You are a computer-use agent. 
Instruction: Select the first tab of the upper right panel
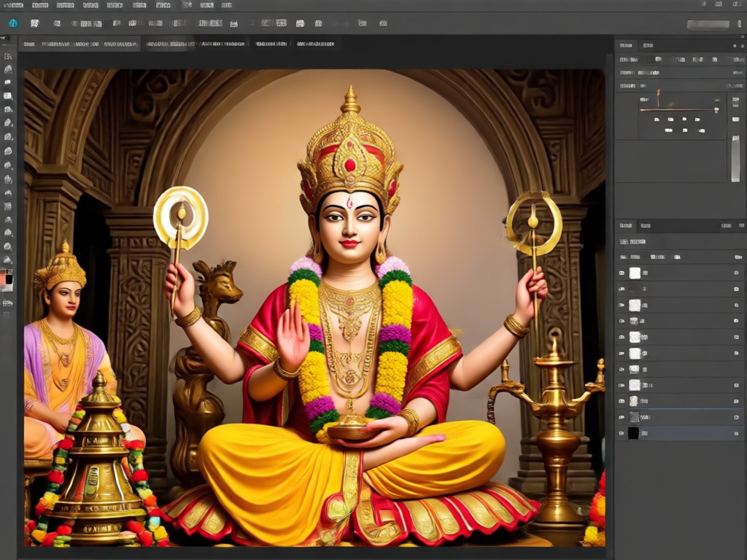(x=626, y=45)
